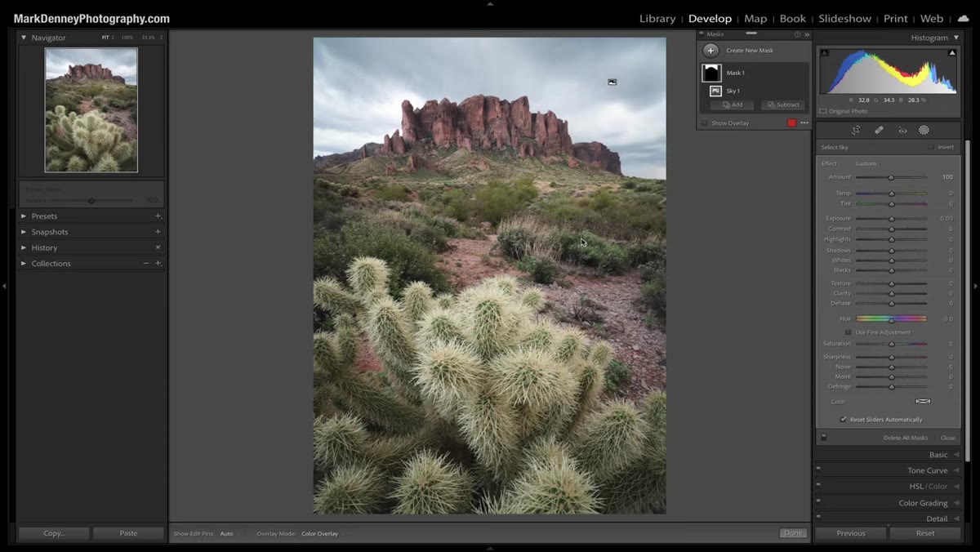Create a snapshot with plus icon
The image size is (980, 552).
[158, 232]
